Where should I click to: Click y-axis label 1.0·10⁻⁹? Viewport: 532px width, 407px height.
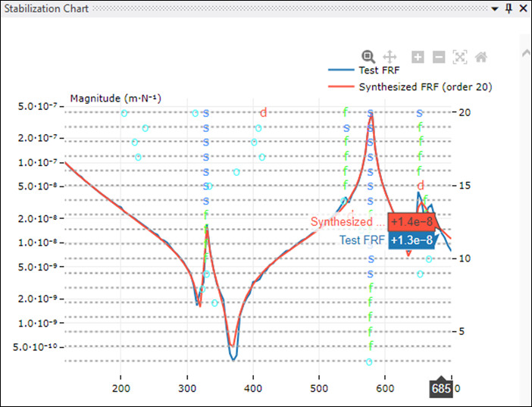click(38, 323)
